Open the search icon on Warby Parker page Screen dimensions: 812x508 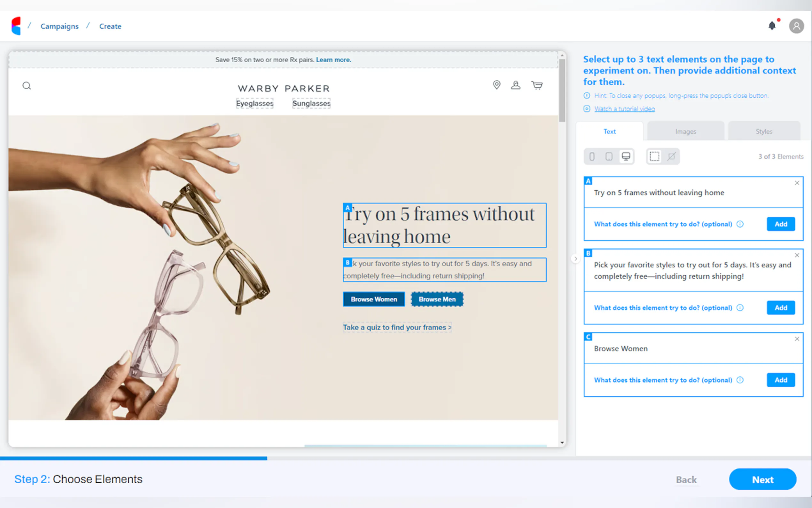click(x=27, y=85)
